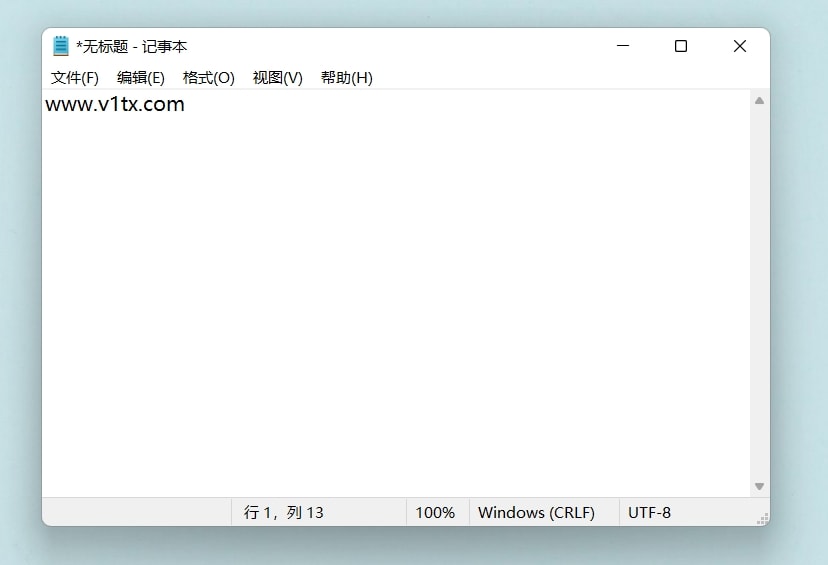Click the www.v1tx.com text line
Viewport: 828px width, 565px height.
[x=115, y=104]
